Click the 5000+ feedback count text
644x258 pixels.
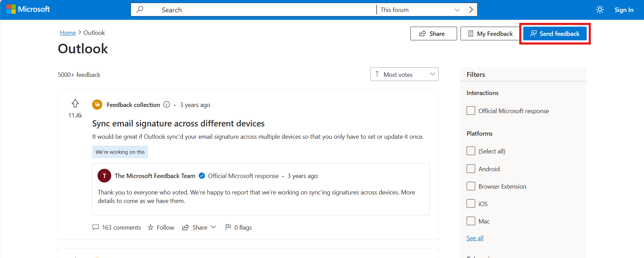click(x=79, y=74)
